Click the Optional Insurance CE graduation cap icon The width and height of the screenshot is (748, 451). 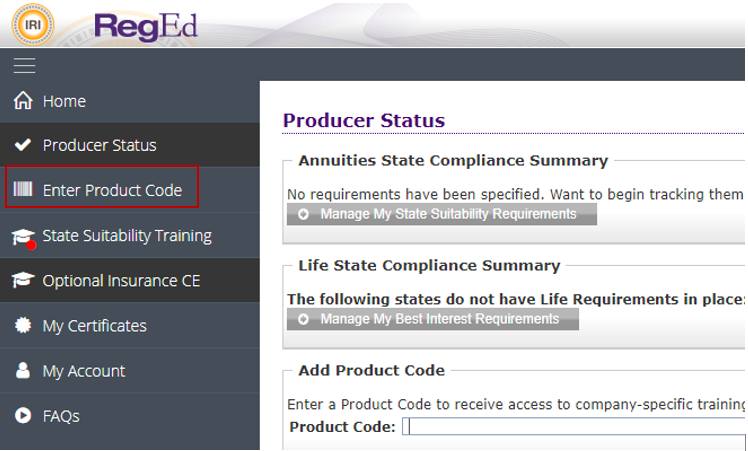(23, 281)
